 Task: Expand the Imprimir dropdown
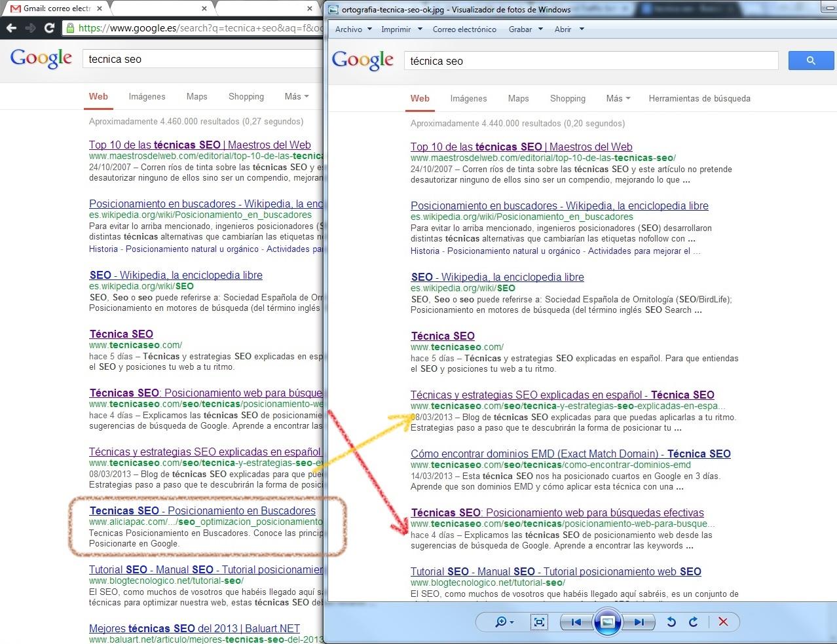(x=401, y=29)
